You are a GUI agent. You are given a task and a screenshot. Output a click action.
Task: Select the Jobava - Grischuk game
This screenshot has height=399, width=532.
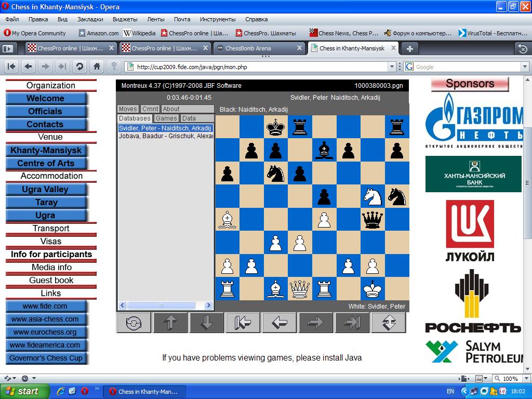[165, 136]
